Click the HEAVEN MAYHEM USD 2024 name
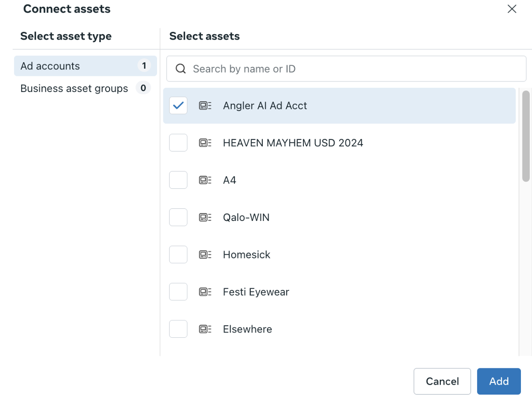 [293, 143]
